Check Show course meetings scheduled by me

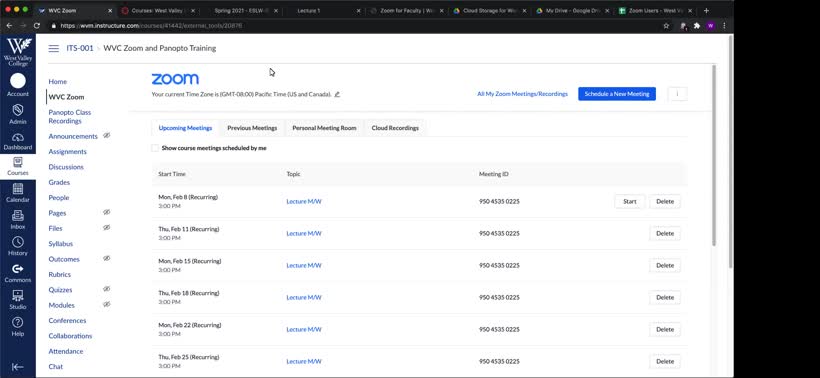pyautogui.click(x=155, y=148)
